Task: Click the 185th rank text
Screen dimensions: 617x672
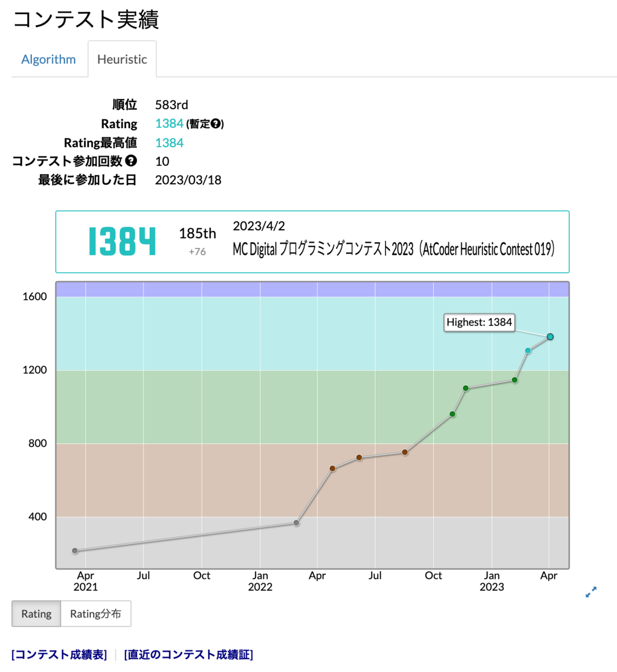Action: [x=197, y=234]
